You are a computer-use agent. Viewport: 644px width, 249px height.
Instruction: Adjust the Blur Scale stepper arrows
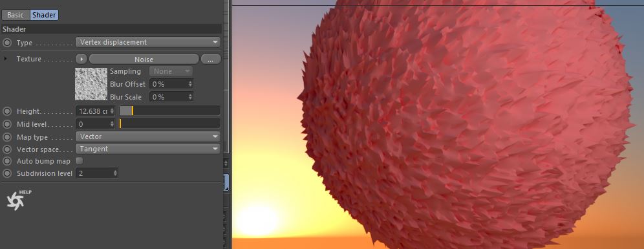tap(190, 97)
